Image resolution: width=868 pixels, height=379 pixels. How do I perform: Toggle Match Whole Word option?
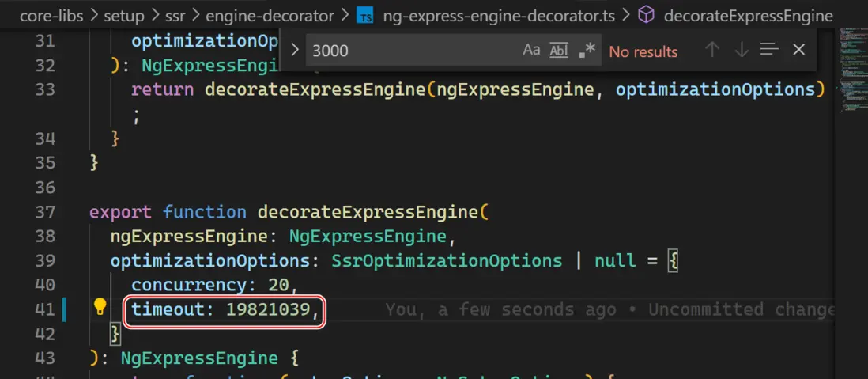559,50
